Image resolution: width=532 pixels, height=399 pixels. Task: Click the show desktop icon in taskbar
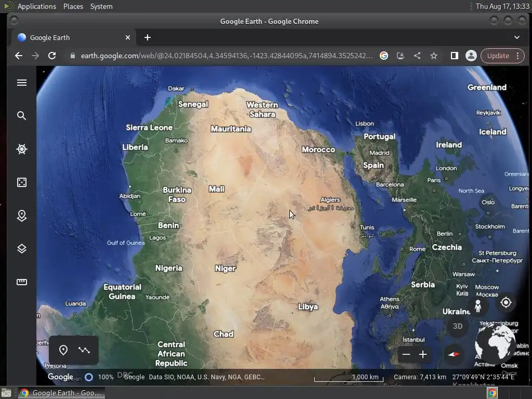6,393
